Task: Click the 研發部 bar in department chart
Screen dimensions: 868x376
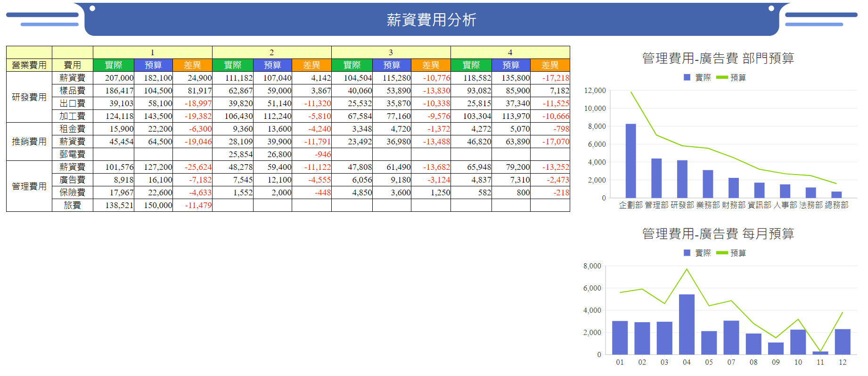Action: pyautogui.click(x=682, y=179)
